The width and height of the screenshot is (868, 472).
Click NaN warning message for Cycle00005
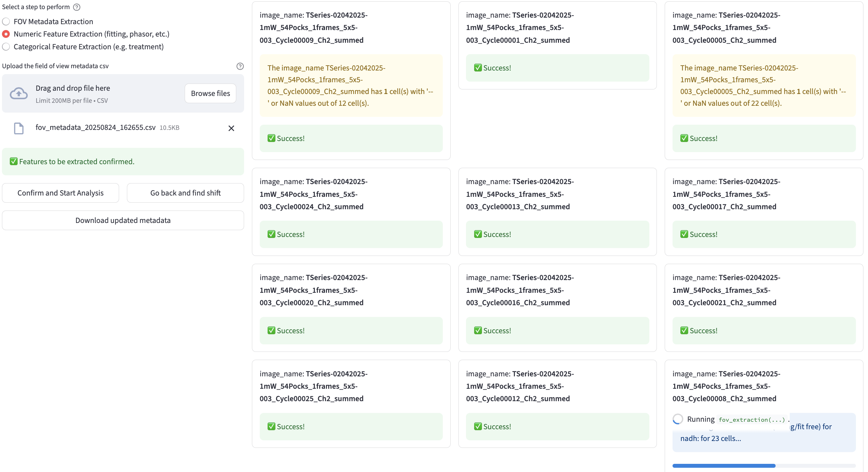[x=764, y=86]
